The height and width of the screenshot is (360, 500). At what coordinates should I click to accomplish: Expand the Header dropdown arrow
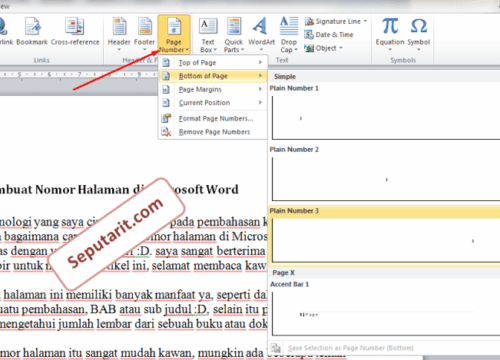pyautogui.click(x=119, y=50)
